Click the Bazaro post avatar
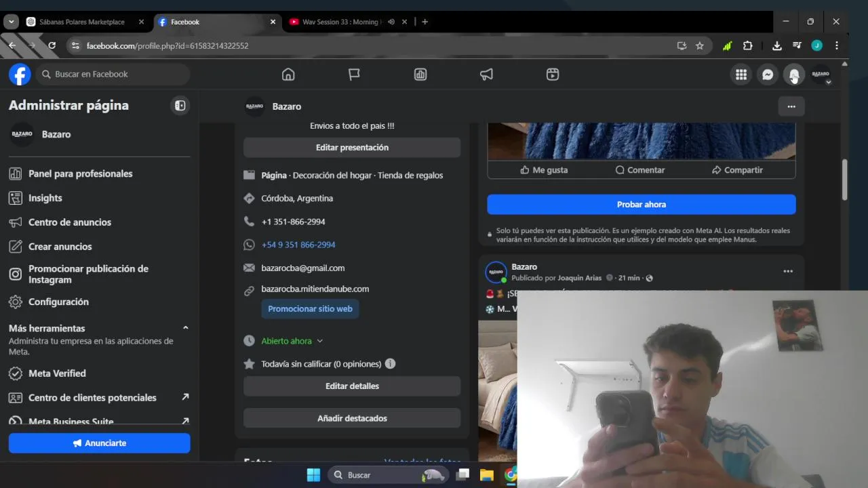This screenshot has height=488, width=868. tap(496, 272)
